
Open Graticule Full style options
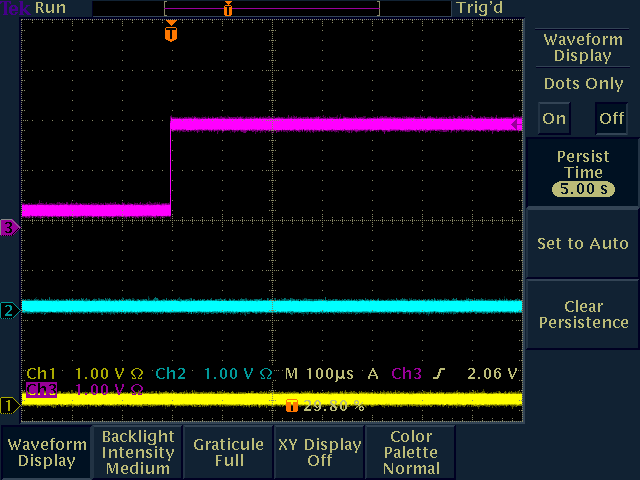(229, 452)
